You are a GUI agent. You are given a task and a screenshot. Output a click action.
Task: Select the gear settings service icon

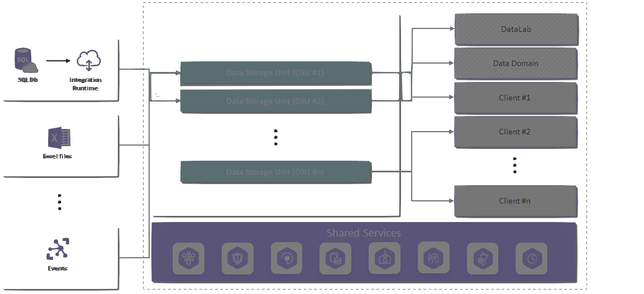(x=482, y=258)
